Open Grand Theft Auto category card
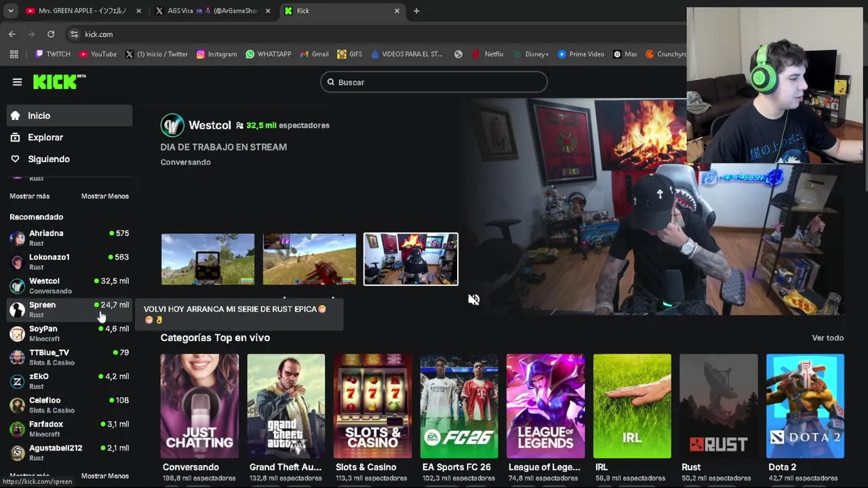Viewport: 868px width, 488px height. (x=286, y=406)
